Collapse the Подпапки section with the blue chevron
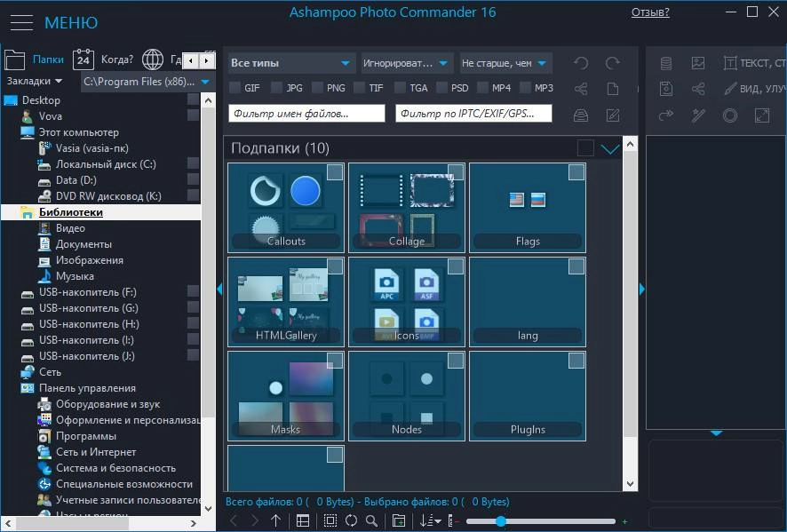The height and width of the screenshot is (532, 787). pyautogui.click(x=610, y=148)
